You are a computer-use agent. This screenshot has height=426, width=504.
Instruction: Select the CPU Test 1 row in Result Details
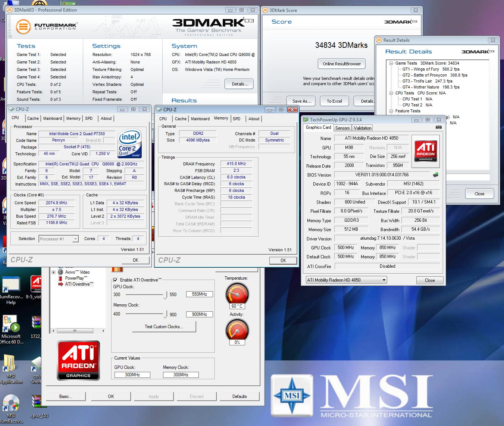point(417,99)
